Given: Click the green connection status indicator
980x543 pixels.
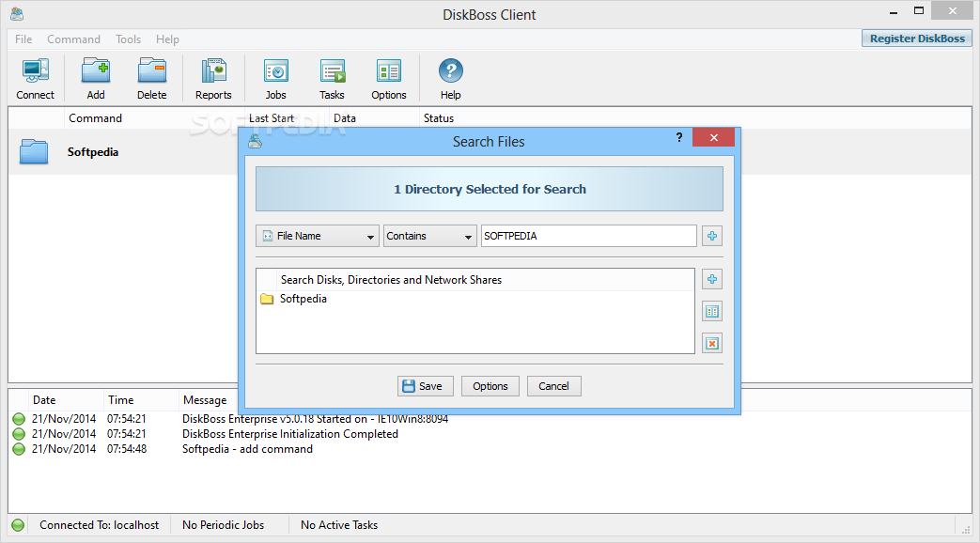Looking at the screenshot, I should pos(18,525).
